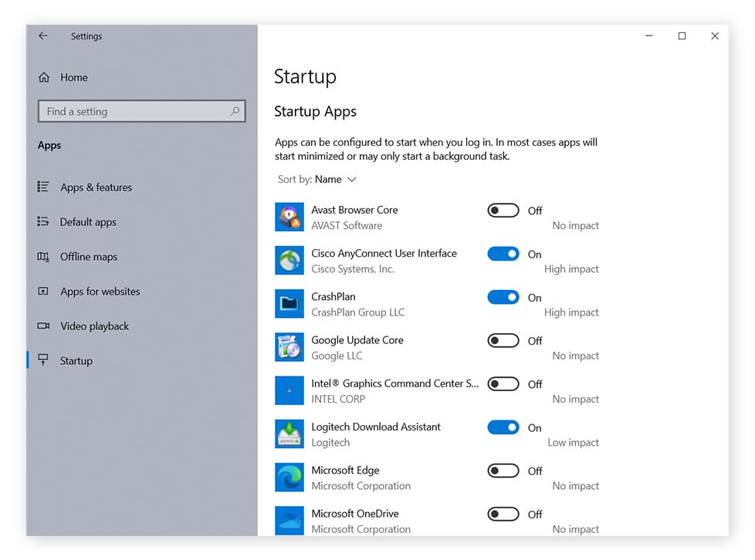The height and width of the screenshot is (560, 755).
Task: Enable Google Update Core at startup
Action: (503, 341)
